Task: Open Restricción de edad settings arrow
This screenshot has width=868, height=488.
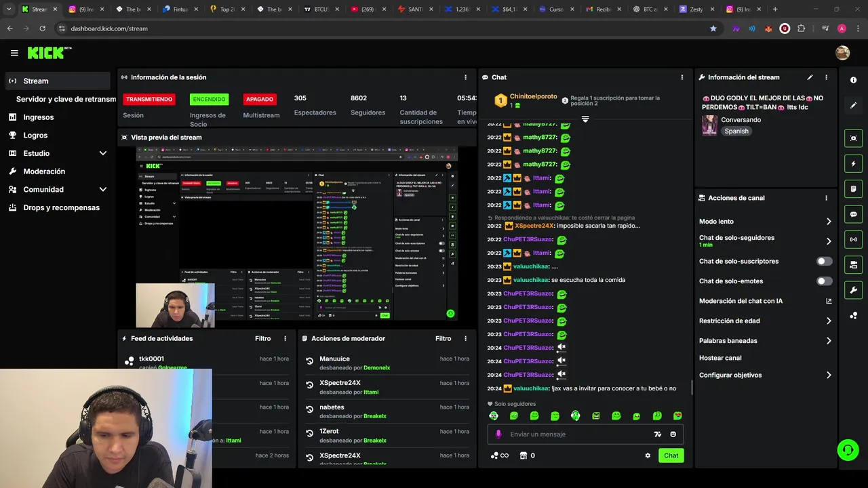Action: 829,321
